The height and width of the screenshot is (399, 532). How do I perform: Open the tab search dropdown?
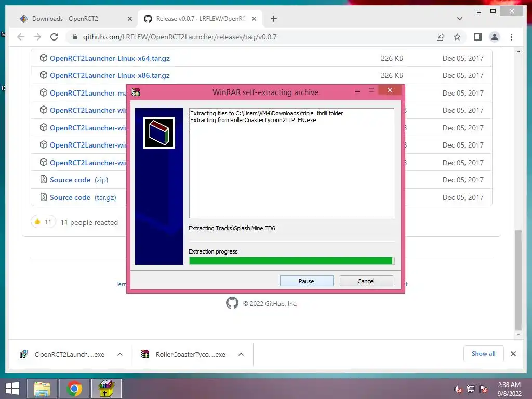pyautogui.click(x=460, y=19)
